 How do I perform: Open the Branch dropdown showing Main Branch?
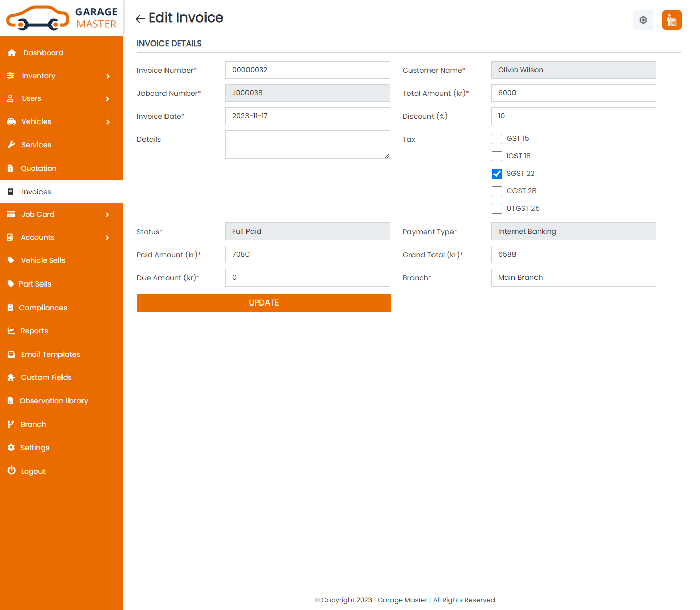click(x=573, y=277)
